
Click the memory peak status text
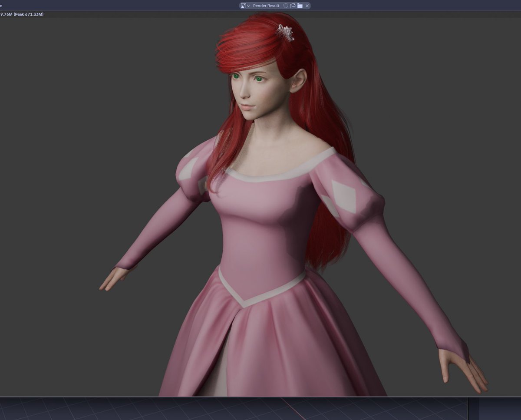click(x=22, y=14)
